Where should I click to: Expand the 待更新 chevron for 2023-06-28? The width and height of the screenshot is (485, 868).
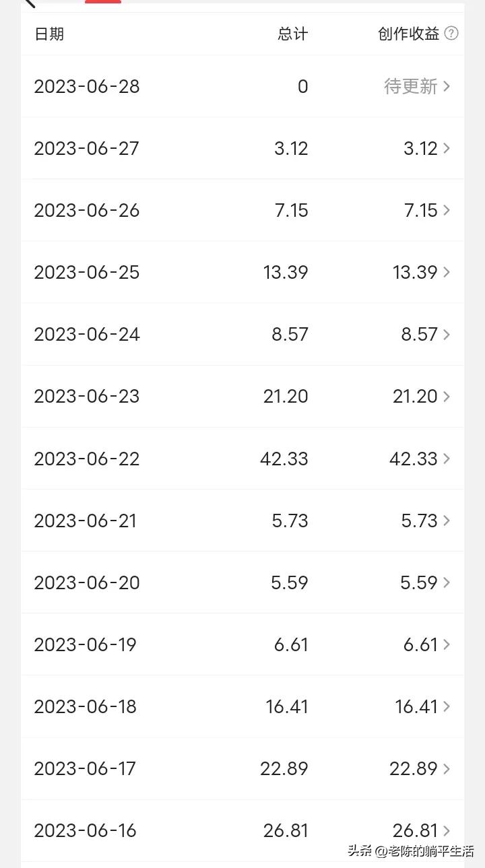tap(447, 86)
